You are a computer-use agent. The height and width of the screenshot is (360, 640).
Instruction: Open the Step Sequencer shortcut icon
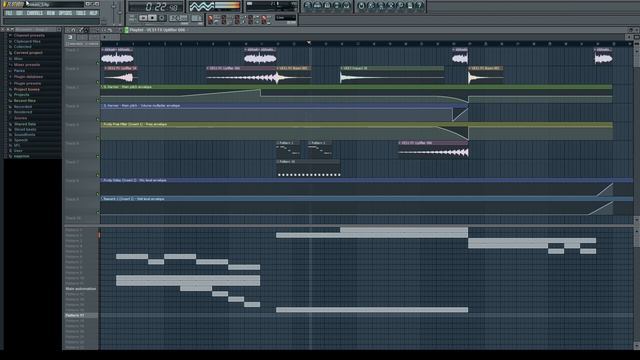318,6
